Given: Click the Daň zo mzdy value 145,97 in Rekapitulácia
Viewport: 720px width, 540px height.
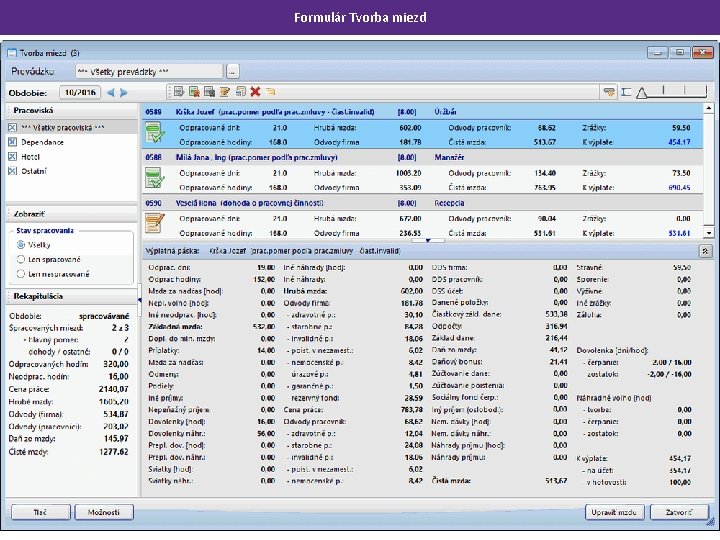Looking at the screenshot, I should click(116, 439).
